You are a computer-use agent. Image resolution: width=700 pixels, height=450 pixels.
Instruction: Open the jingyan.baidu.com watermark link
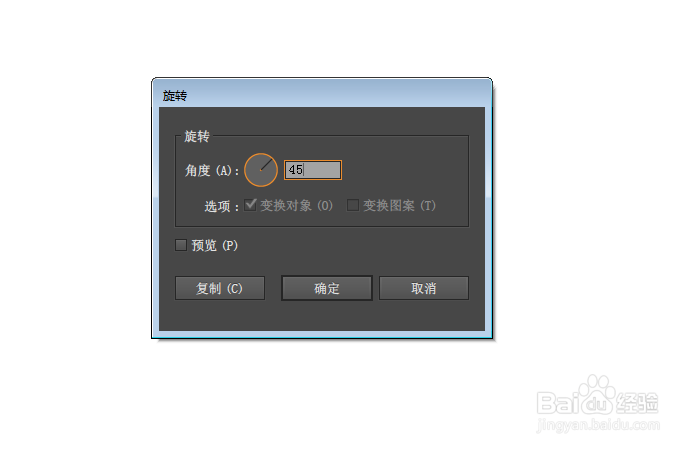[598, 425]
